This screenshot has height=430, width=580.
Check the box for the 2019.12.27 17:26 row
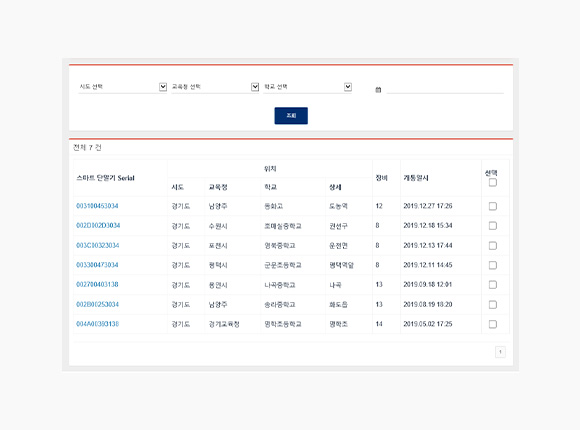(493, 206)
